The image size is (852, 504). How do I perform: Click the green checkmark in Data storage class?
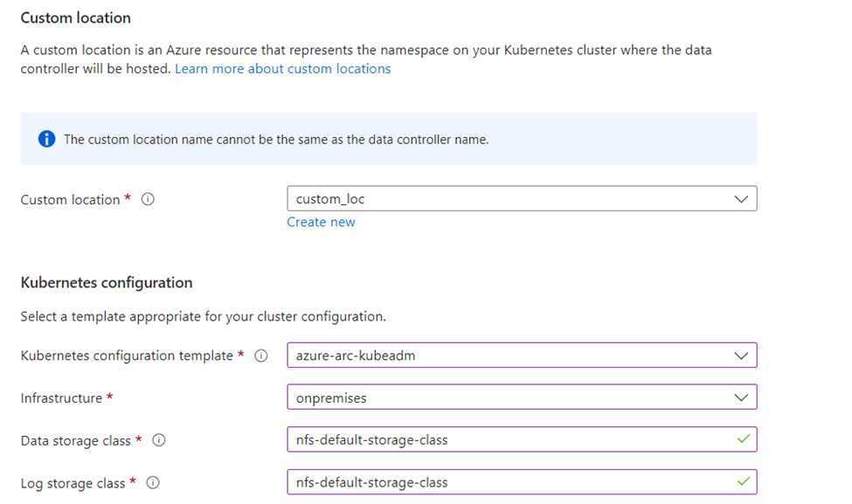point(744,438)
